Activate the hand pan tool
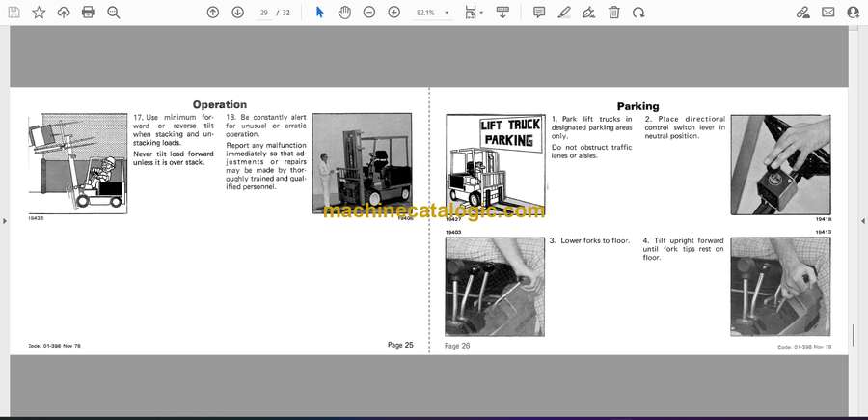 click(344, 13)
